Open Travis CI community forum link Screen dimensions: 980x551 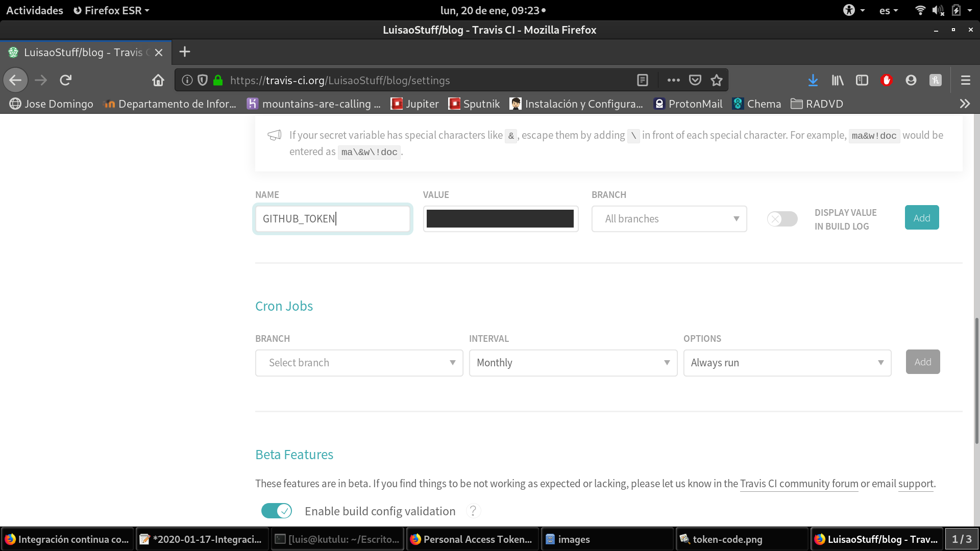(x=799, y=484)
